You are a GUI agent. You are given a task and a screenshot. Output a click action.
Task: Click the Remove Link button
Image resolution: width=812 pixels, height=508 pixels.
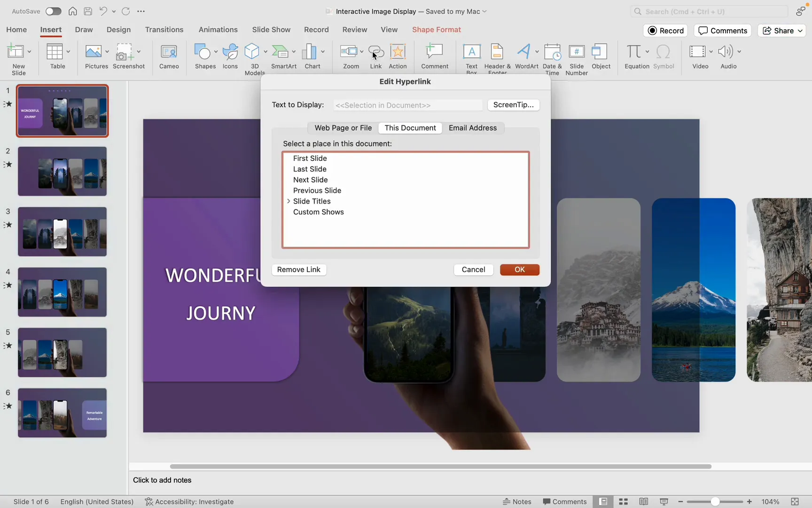point(299,270)
